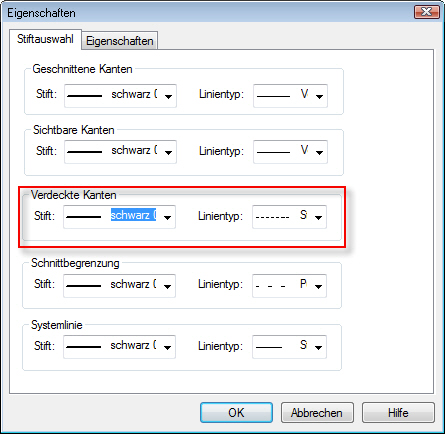Viewport: 445px width, 434px height.
Task: Click dashed line preview in Verdeckte Kanten Linientyp
Action: point(272,218)
